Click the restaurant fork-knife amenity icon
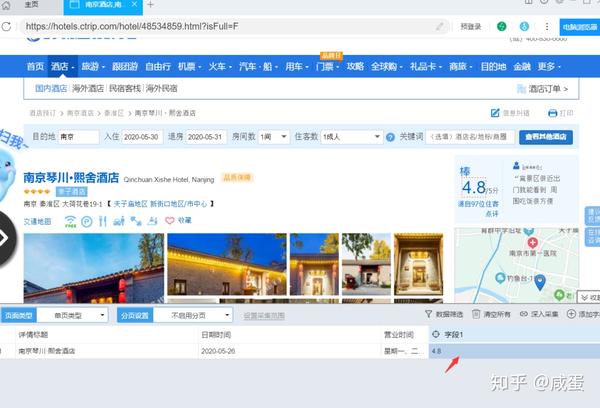 [x=103, y=221]
